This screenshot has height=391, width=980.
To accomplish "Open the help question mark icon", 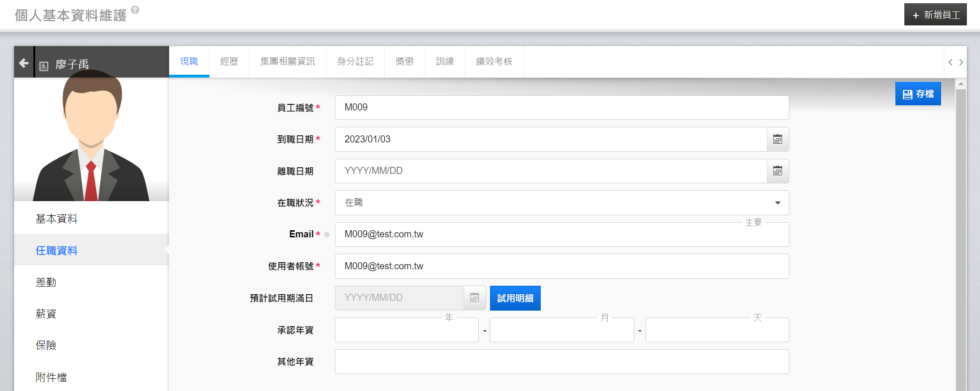I will point(135,10).
